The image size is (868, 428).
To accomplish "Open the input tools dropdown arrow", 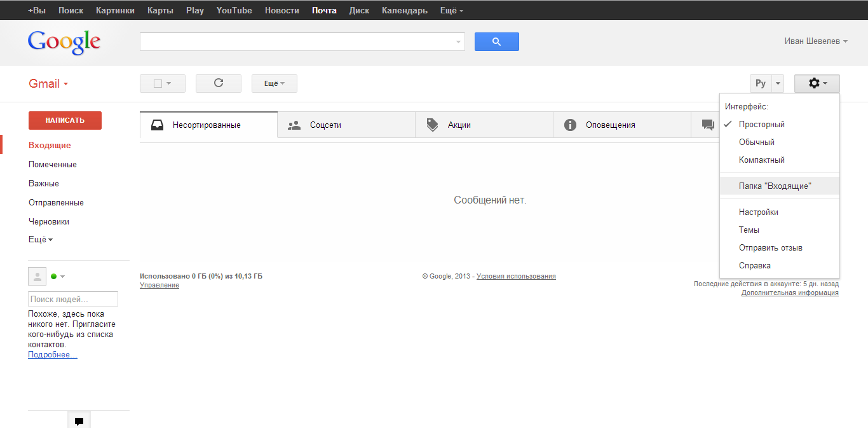I will point(777,83).
